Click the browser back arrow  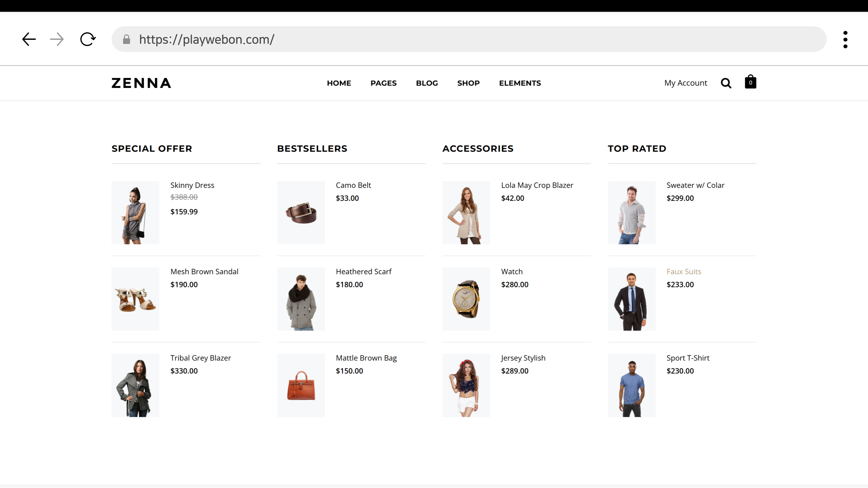(x=29, y=39)
